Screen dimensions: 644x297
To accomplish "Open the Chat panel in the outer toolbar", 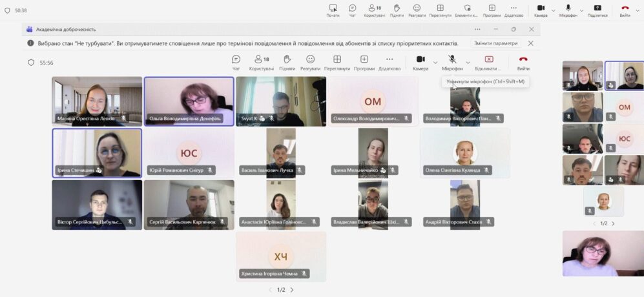I will (352, 9).
